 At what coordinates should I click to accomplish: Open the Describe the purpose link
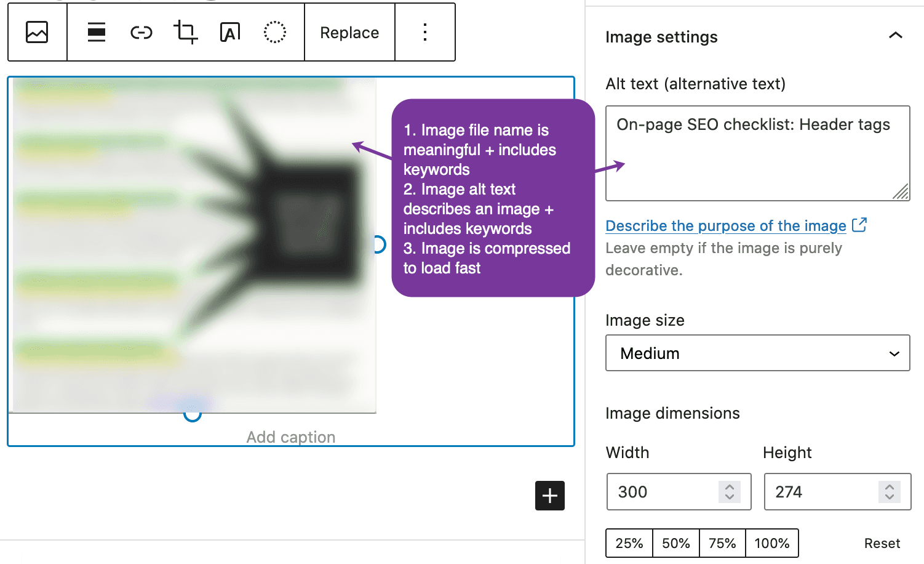pos(725,226)
